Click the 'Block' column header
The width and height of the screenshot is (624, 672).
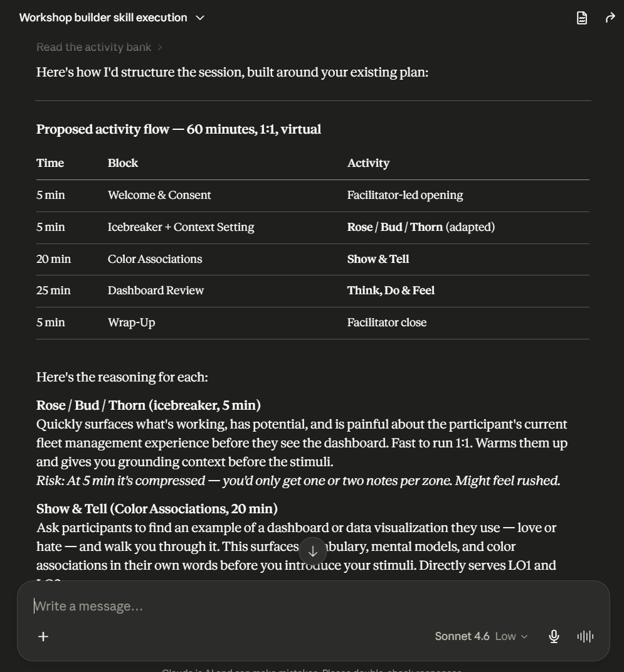point(123,163)
